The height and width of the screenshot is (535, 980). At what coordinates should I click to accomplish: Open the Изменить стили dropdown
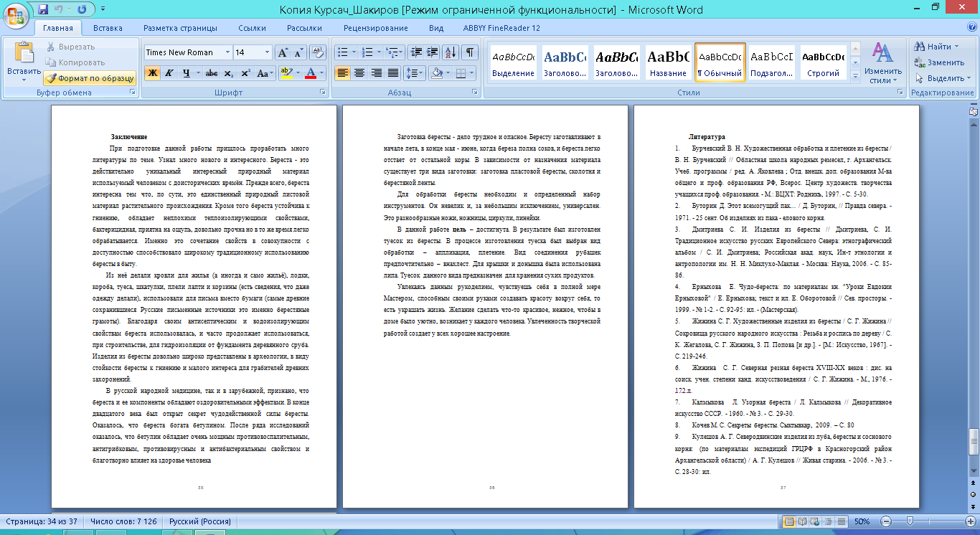click(x=882, y=62)
